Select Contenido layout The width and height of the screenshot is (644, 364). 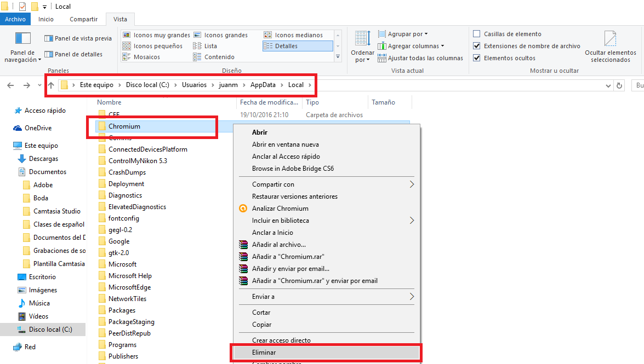pyautogui.click(x=214, y=57)
